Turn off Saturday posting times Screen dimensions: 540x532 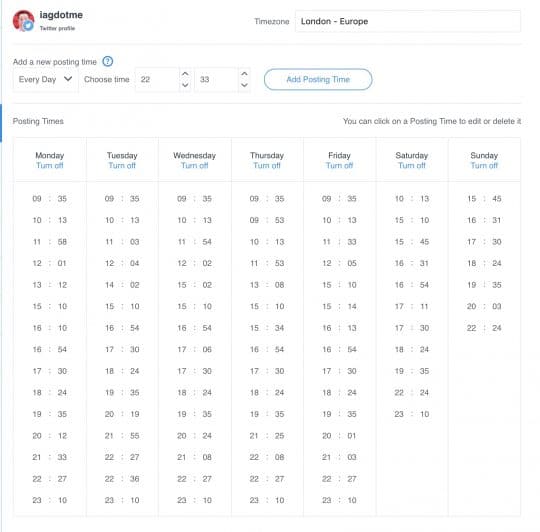[412, 166]
